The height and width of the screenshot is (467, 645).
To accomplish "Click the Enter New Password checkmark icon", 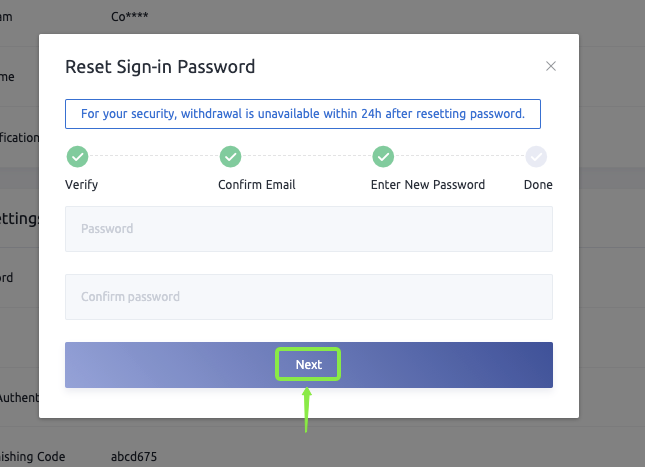I will tap(383, 156).
